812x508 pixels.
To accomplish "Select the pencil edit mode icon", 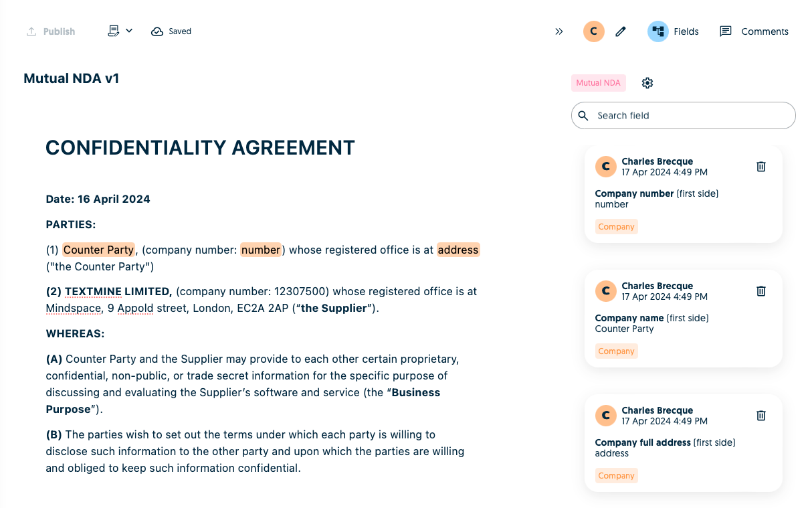I will 621,31.
